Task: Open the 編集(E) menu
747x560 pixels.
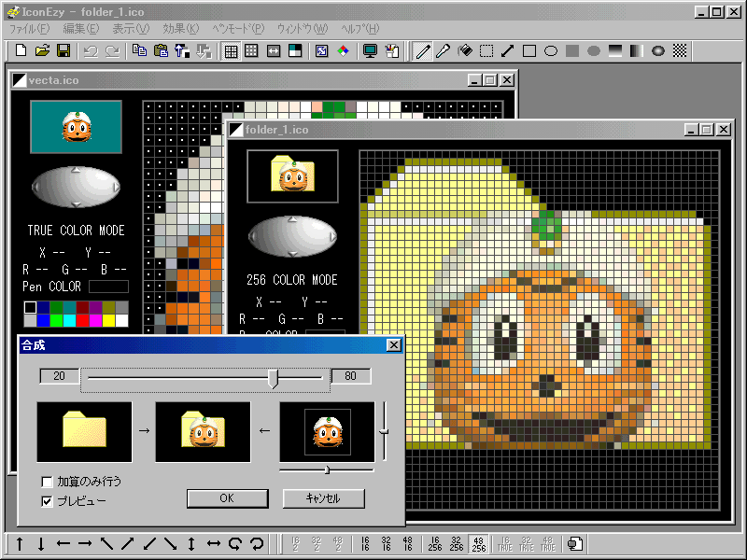Action: coord(81,29)
